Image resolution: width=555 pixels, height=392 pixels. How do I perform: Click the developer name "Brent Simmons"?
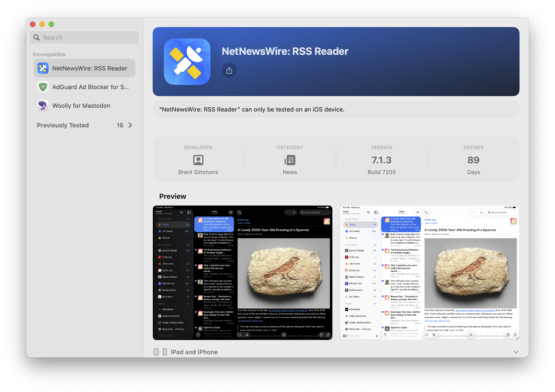198,172
